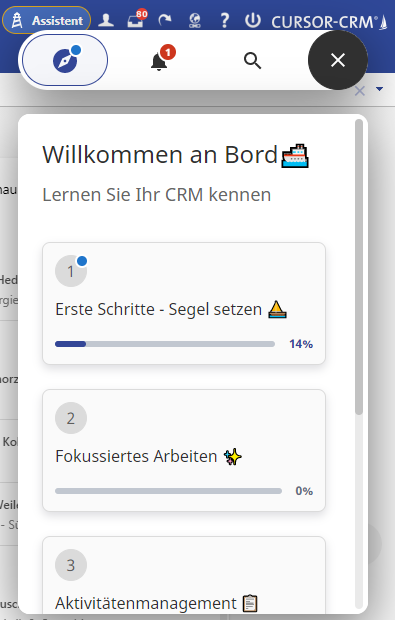Click the light gray X behind panel
Screen dimensions: 395x620
(x=360, y=91)
